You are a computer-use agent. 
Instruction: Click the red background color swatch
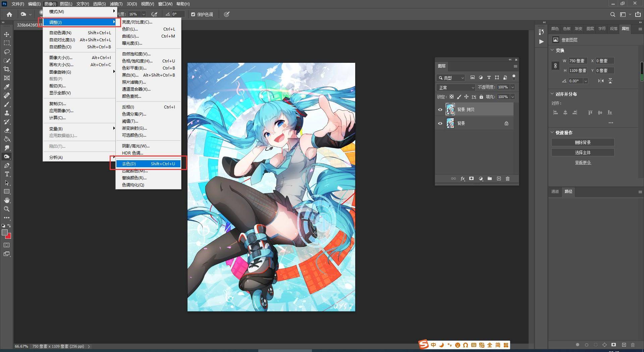pyautogui.click(x=9, y=236)
